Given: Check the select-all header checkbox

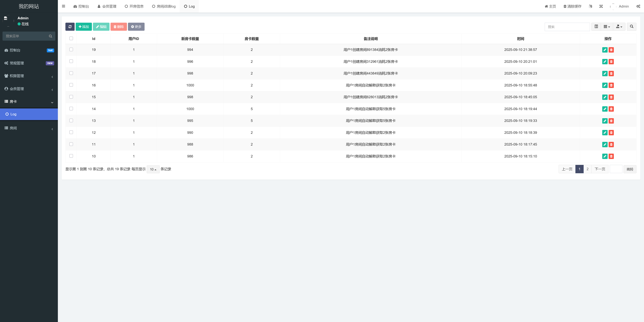Looking at the screenshot, I should click(x=71, y=39).
